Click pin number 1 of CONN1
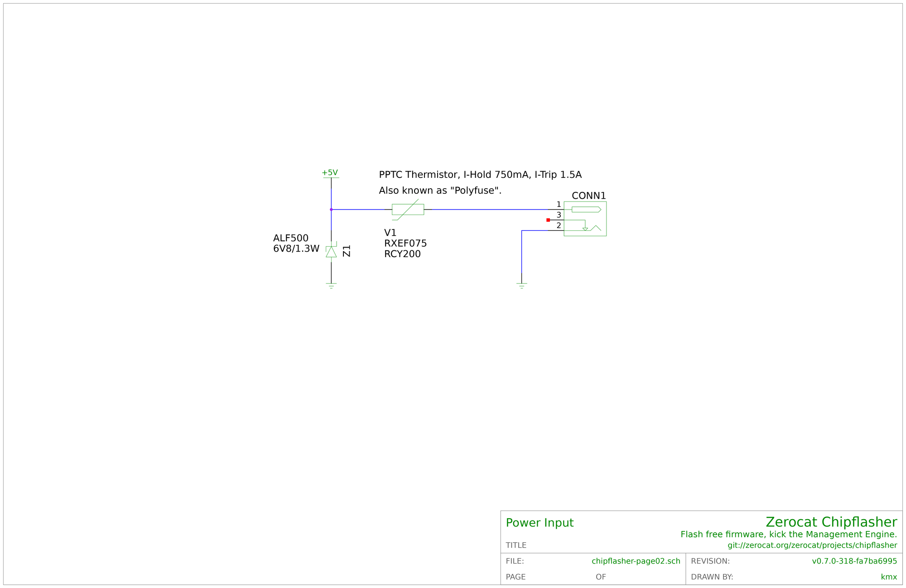906x588 pixels. pyautogui.click(x=559, y=205)
